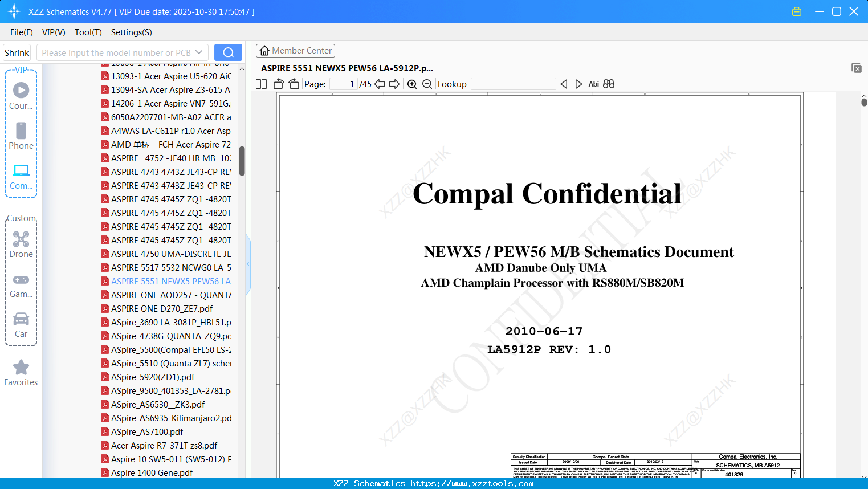Open AMD FCH Acer Aspire 72 file

click(x=171, y=144)
